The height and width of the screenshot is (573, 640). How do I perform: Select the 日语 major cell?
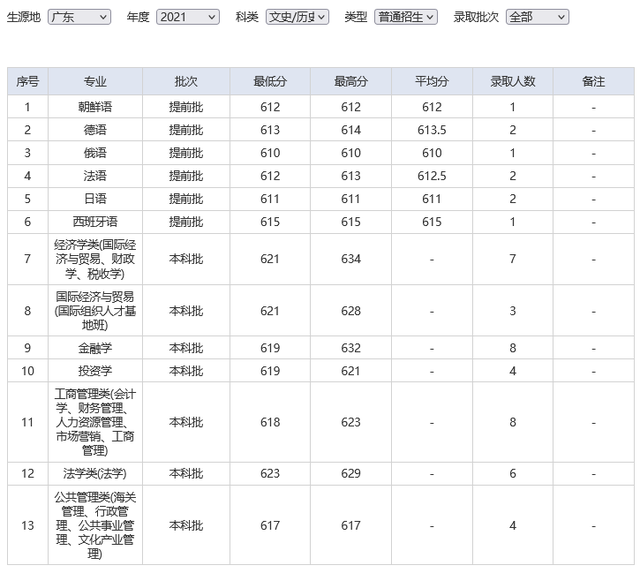pyautogui.click(x=95, y=199)
